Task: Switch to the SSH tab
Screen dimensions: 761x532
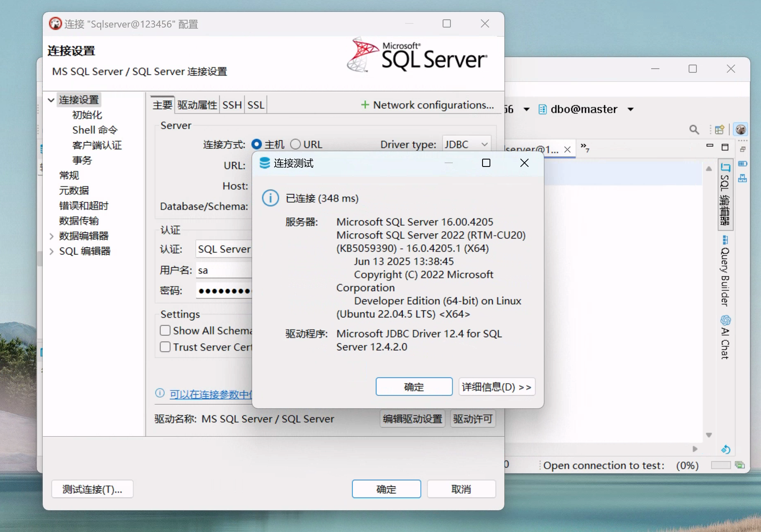Action: point(232,105)
